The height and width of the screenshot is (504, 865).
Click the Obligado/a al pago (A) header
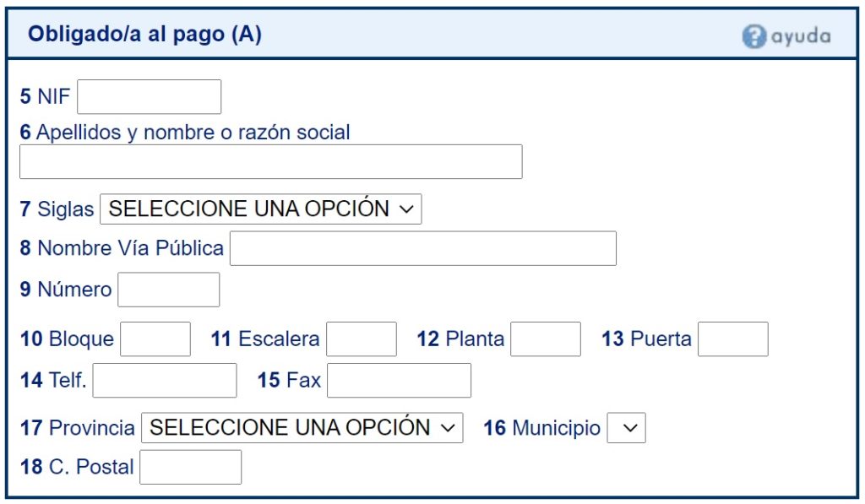pos(144,35)
